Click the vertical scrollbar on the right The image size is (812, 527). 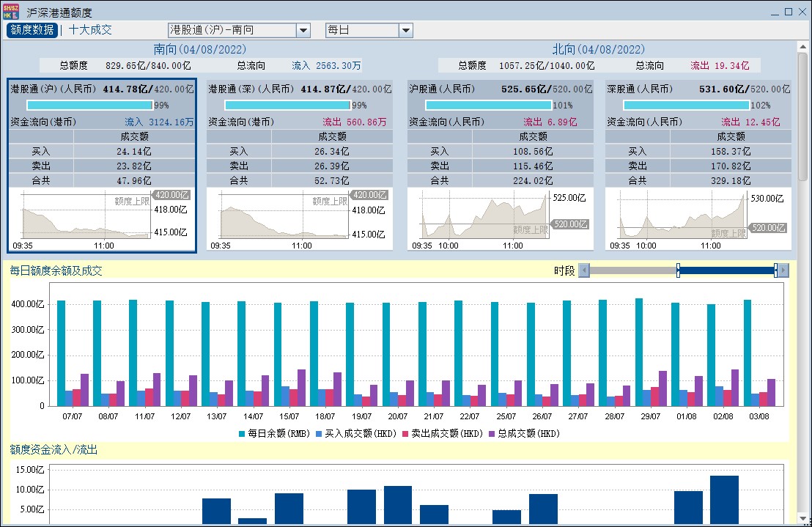(x=802, y=117)
